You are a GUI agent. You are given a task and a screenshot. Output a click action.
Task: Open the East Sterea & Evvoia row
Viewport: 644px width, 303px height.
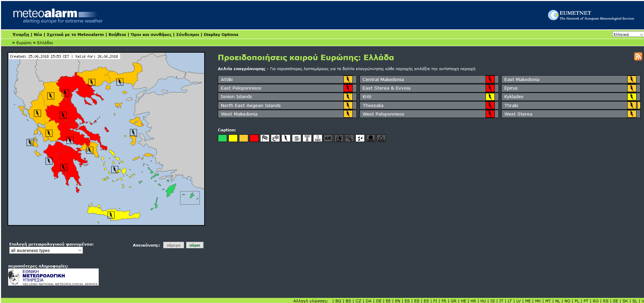click(429, 88)
